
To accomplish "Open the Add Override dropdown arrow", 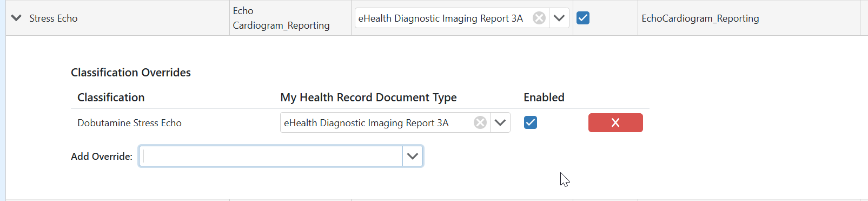I will tap(413, 156).
